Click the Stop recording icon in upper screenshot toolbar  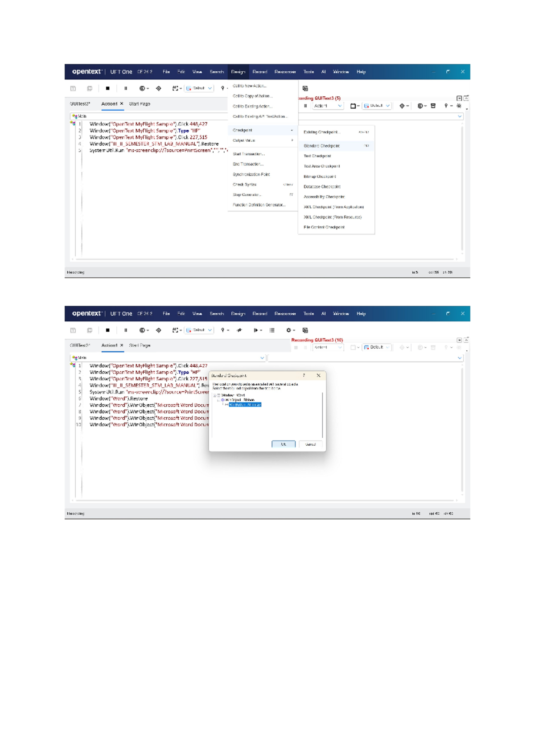[x=107, y=88]
